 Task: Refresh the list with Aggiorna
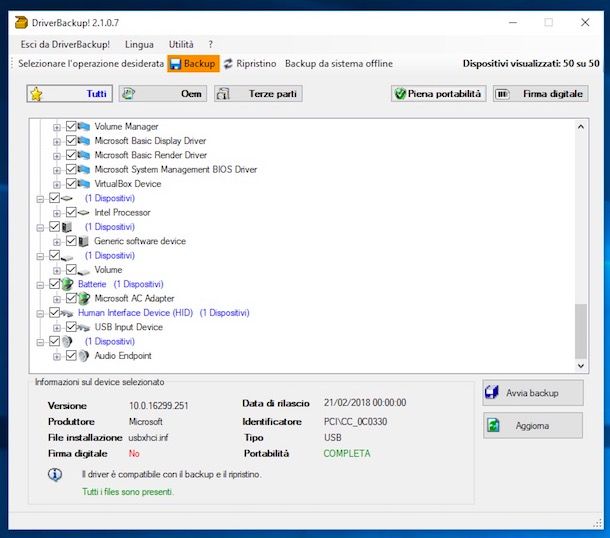coord(533,426)
